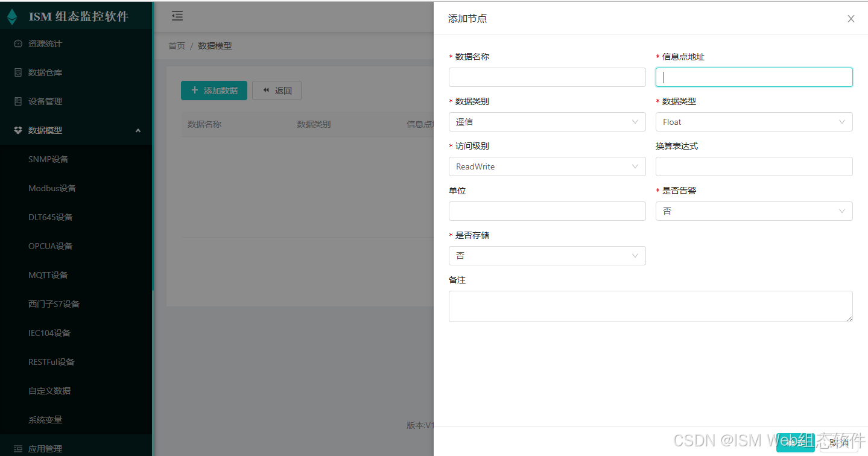Click the ISM logo icon

12,16
